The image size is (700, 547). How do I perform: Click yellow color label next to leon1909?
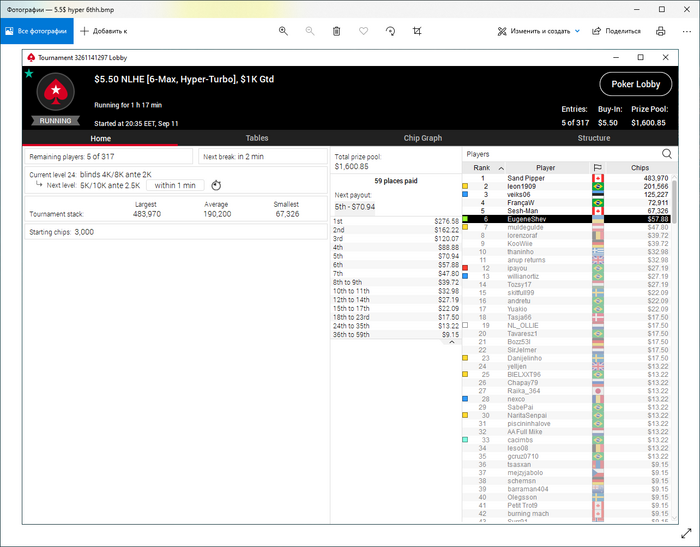coord(465,186)
